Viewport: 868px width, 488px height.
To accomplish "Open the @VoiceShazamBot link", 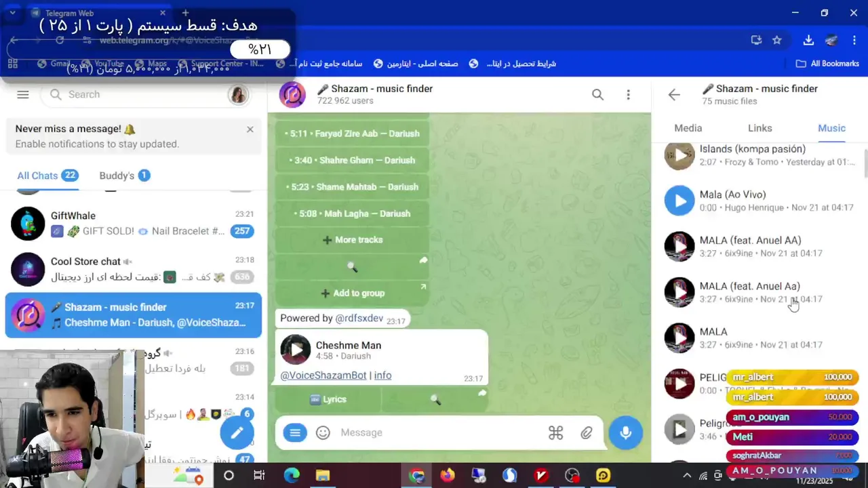I will point(323,375).
